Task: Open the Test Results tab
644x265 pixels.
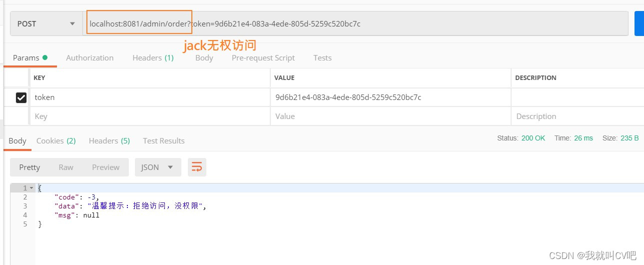Action: click(x=164, y=141)
